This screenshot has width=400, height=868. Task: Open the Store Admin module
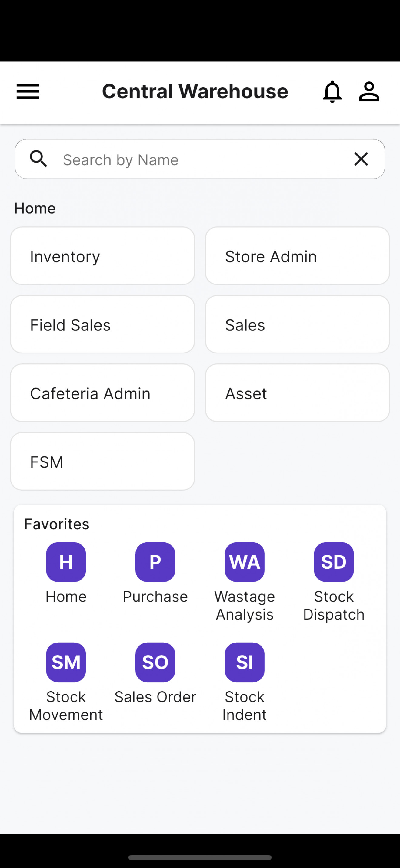[298, 256]
